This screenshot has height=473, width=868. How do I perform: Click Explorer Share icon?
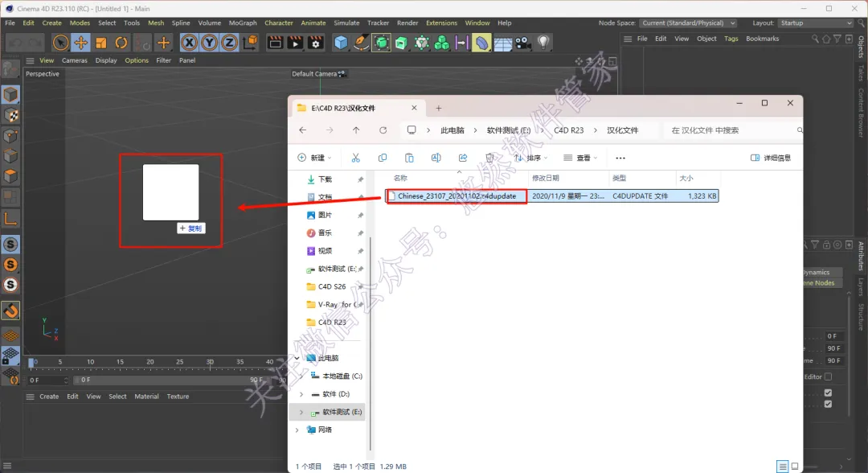tap(463, 158)
